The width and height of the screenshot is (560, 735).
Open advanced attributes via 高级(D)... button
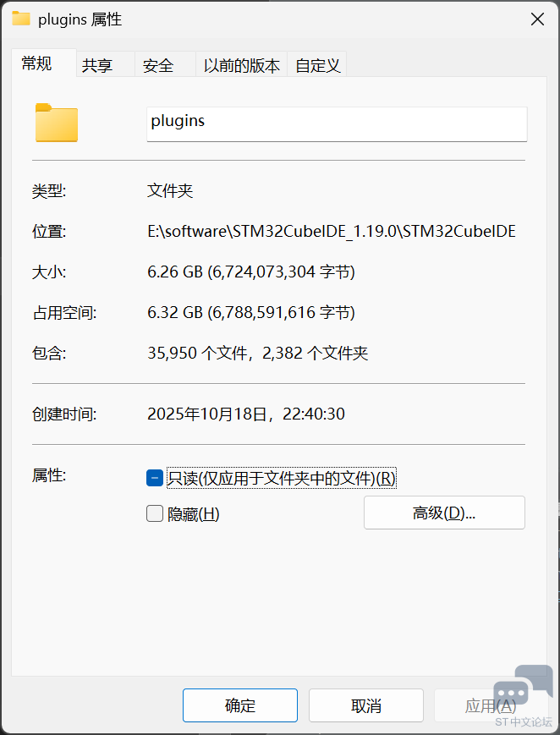coord(444,513)
